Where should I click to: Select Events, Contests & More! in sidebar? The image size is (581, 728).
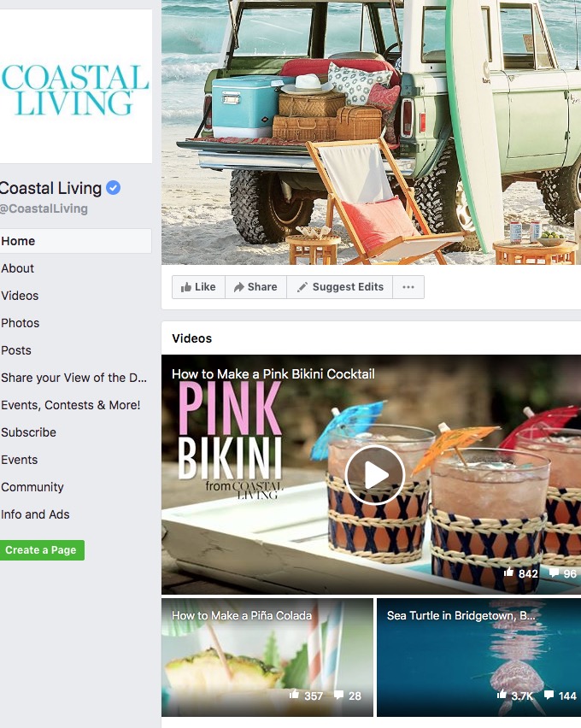click(x=71, y=405)
